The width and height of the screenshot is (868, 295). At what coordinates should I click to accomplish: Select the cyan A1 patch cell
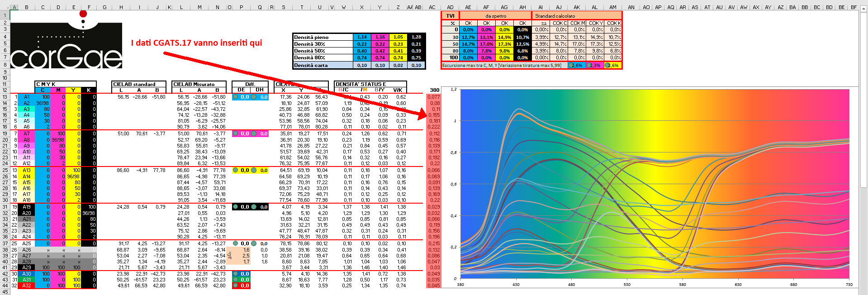(x=27, y=97)
